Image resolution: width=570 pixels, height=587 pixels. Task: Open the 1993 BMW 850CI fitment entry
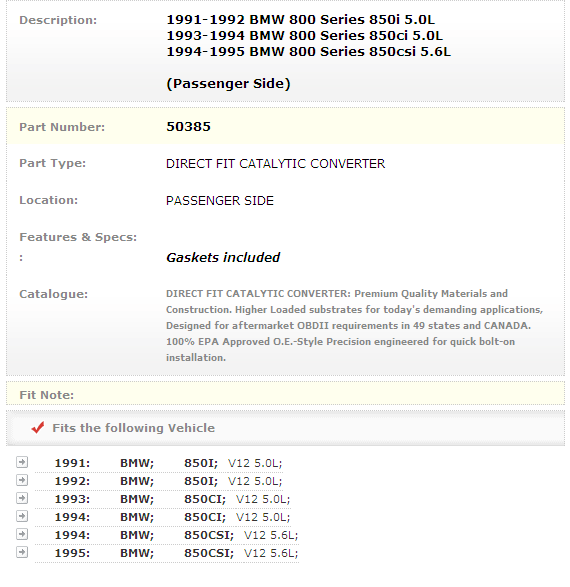point(163,499)
